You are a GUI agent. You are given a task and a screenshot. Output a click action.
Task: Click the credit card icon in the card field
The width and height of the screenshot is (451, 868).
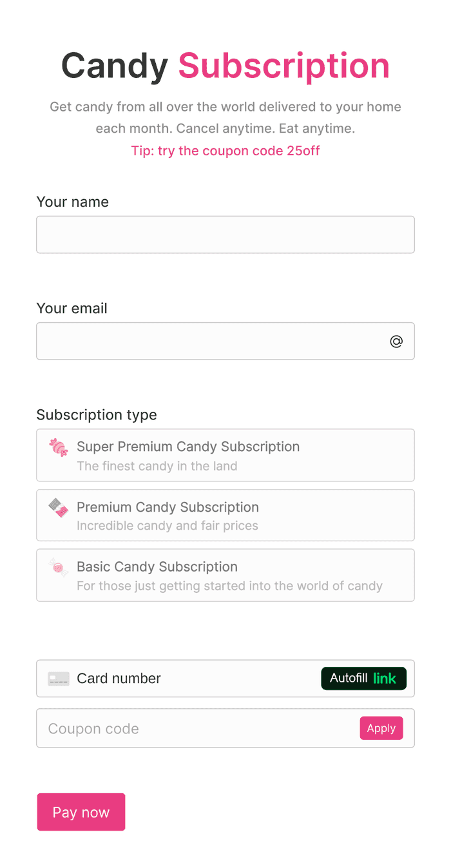click(x=58, y=678)
